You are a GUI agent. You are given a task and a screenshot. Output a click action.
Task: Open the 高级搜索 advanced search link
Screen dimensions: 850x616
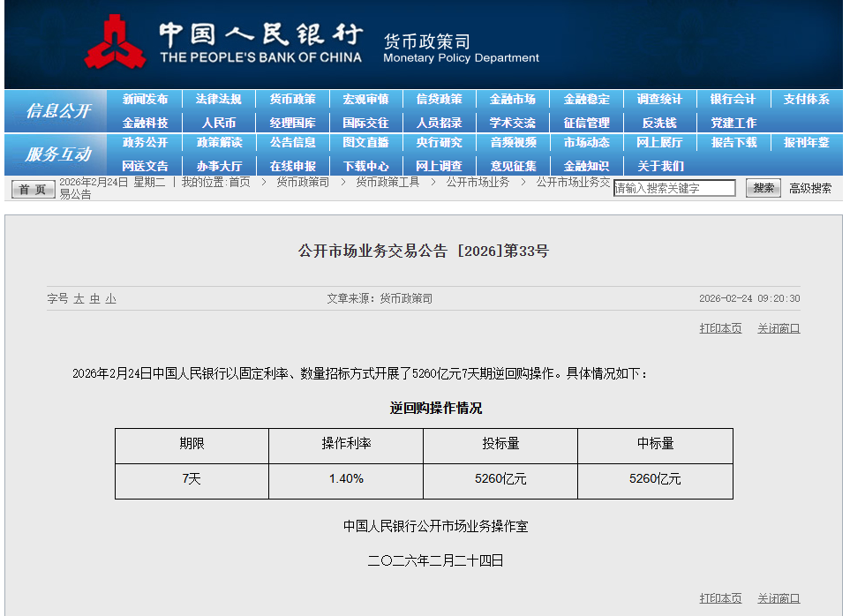809,188
